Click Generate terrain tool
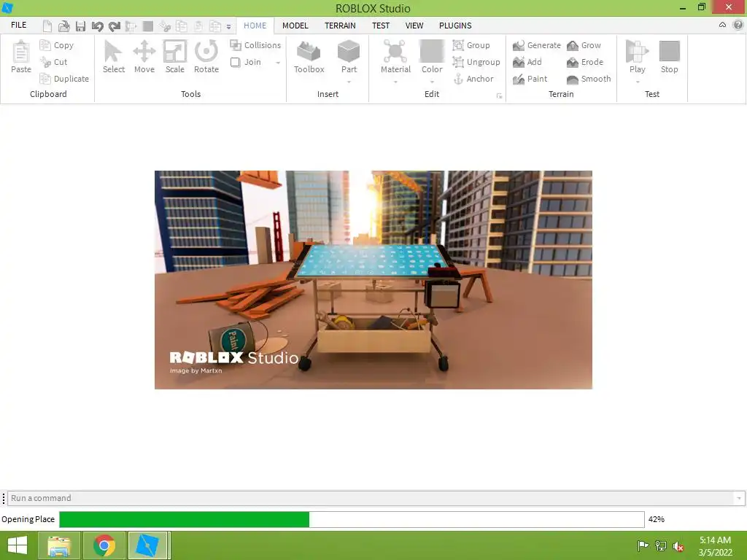This screenshot has width=747, height=560. [x=537, y=45]
